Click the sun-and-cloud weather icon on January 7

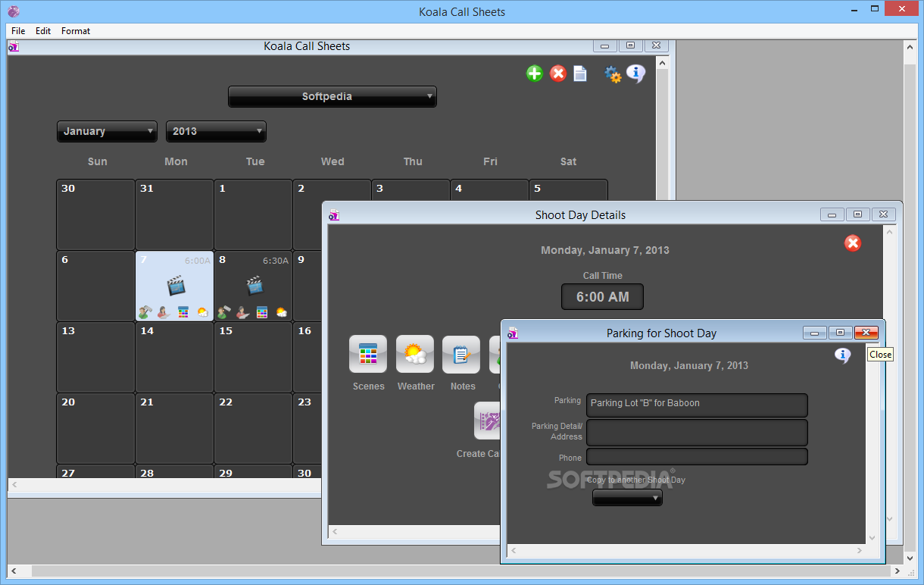[x=202, y=311]
